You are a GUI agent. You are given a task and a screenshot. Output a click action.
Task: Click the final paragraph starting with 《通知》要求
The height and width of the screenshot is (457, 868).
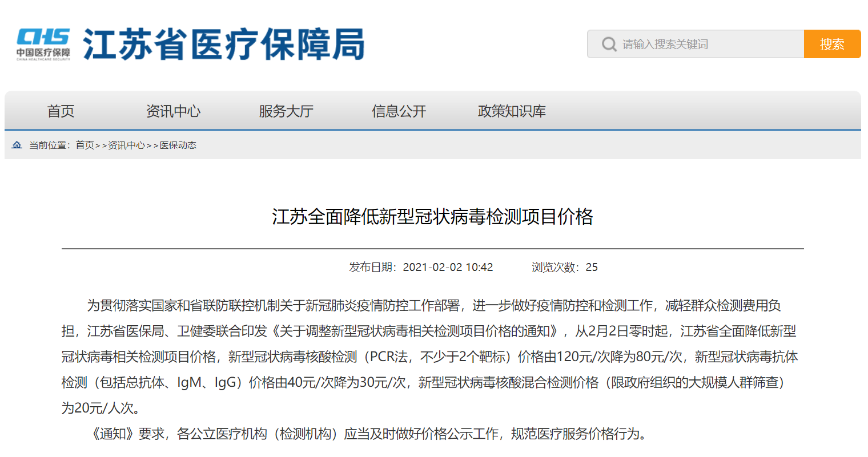[368, 434]
